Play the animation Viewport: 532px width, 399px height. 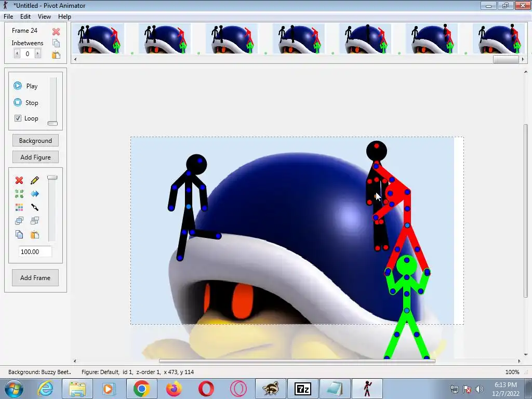click(25, 86)
